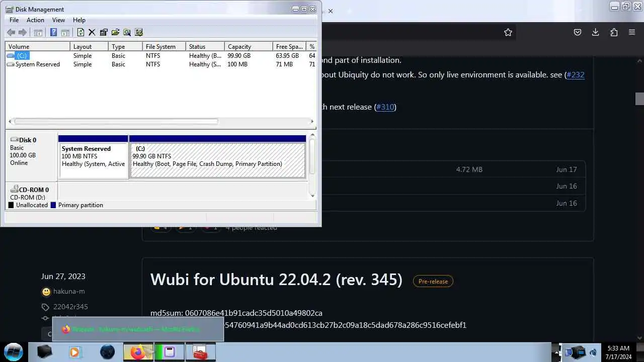Image resolution: width=644 pixels, height=362 pixels.
Task: Open Properties from the Disk Management toolbar
Action: pos(104,32)
